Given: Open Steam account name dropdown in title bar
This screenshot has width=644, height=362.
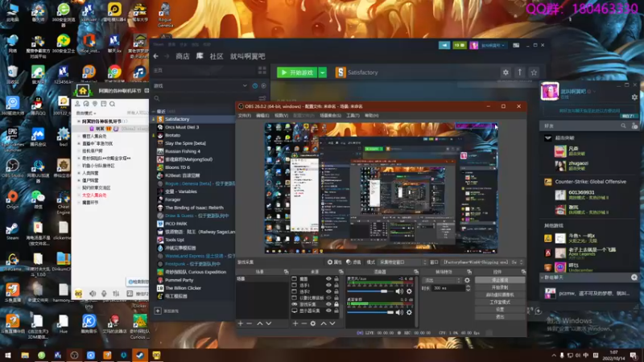Looking at the screenshot, I should pos(492,45).
